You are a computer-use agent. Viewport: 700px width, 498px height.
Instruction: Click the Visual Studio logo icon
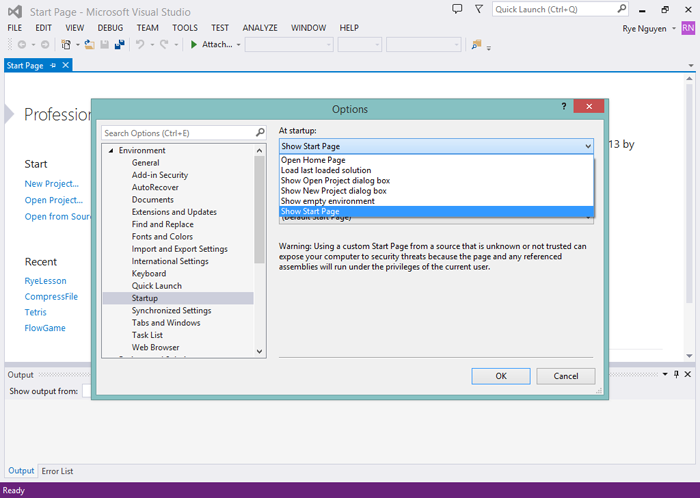point(15,12)
